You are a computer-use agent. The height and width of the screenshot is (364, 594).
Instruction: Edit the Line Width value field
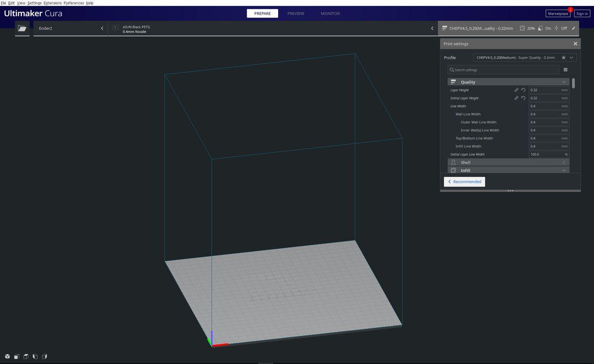point(548,106)
